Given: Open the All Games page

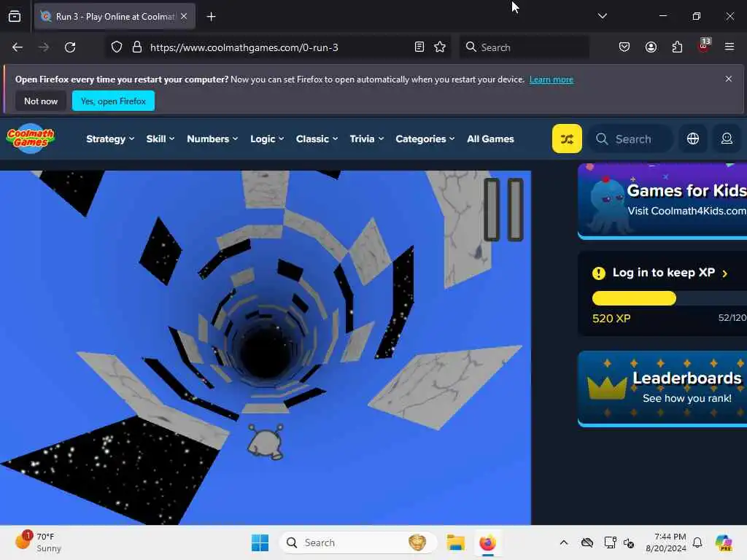Looking at the screenshot, I should [490, 139].
